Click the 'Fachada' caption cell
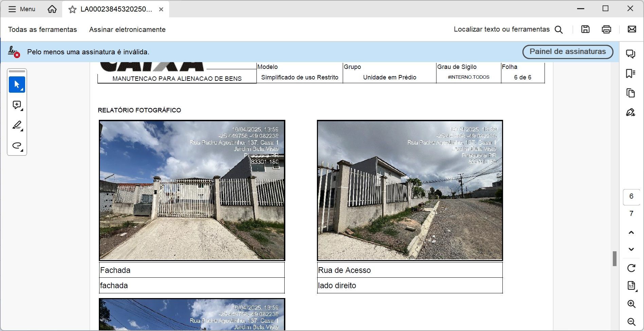This screenshot has height=331, width=644. 192,270
